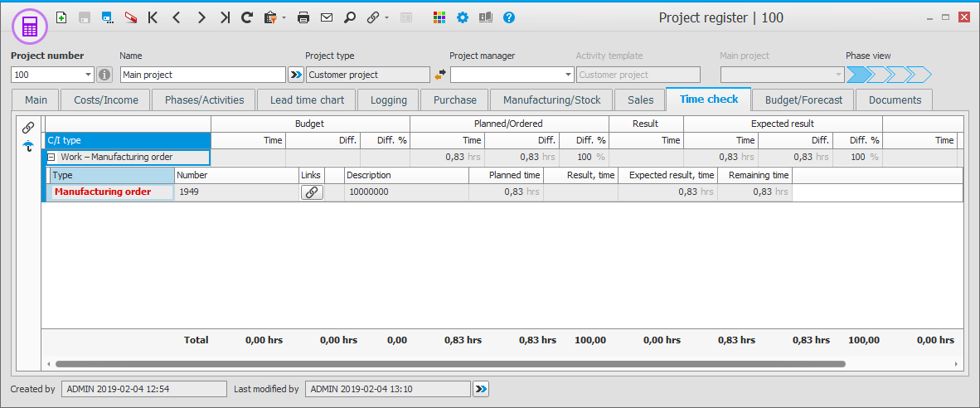The width and height of the screenshot is (980, 408).
Task: Click the Name field containing Main project
Action: (203, 75)
